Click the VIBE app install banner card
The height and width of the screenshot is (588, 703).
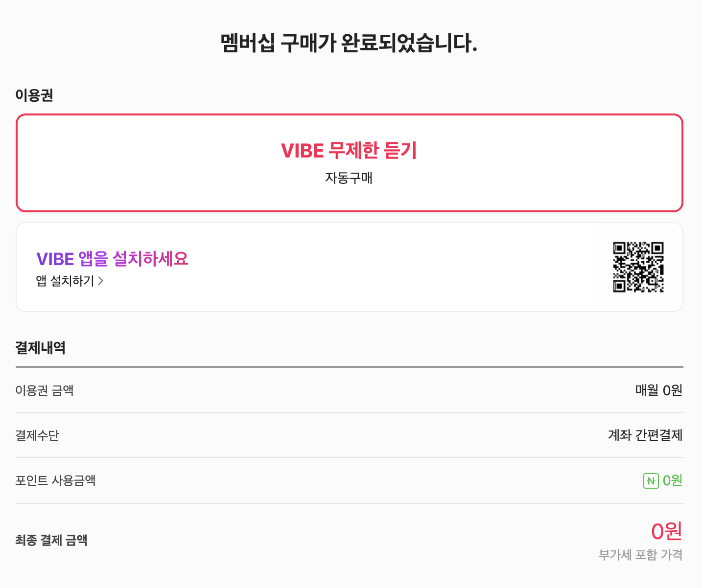(350, 267)
